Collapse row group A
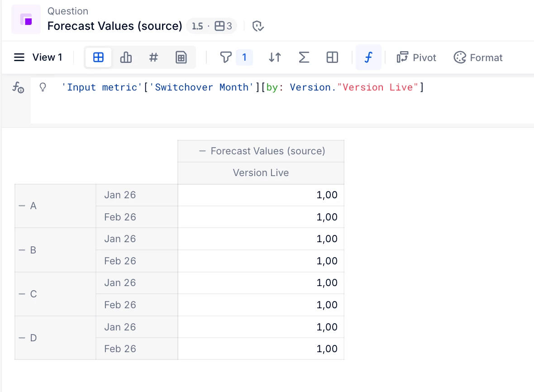The width and height of the screenshot is (534, 392). 22,206
